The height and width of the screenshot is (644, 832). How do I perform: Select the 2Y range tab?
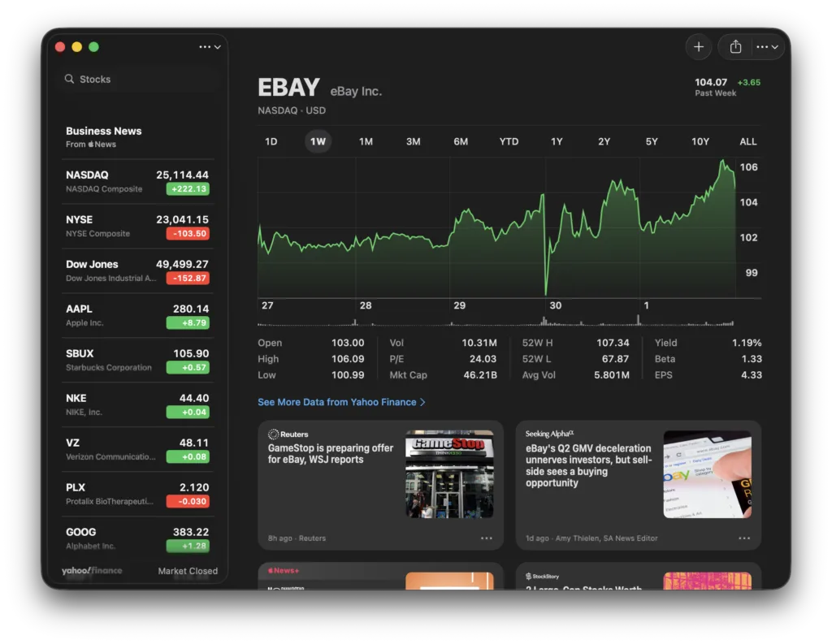pyautogui.click(x=604, y=141)
